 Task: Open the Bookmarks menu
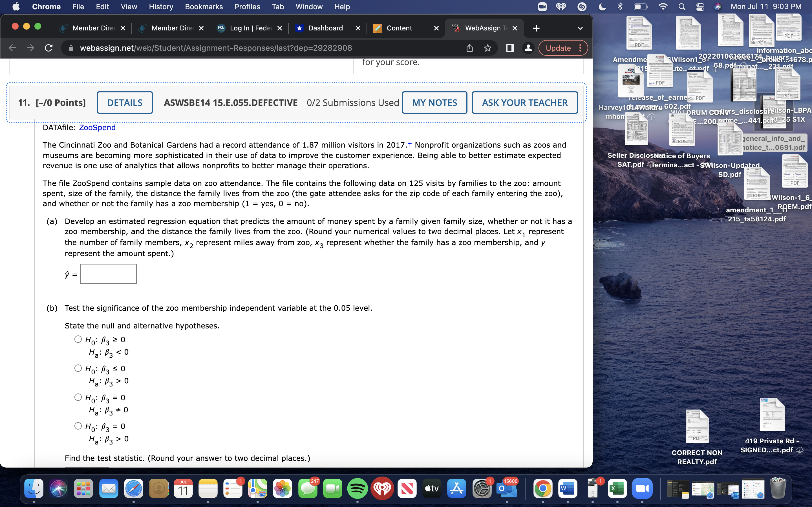[204, 6]
